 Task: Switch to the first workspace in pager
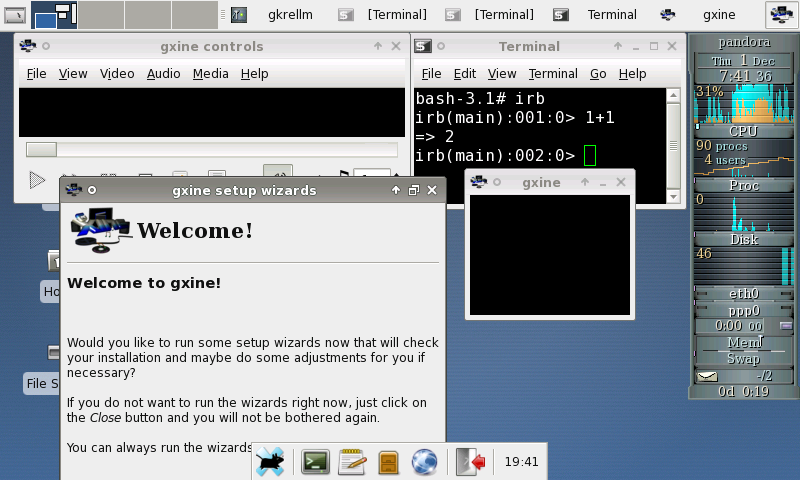coord(54,15)
